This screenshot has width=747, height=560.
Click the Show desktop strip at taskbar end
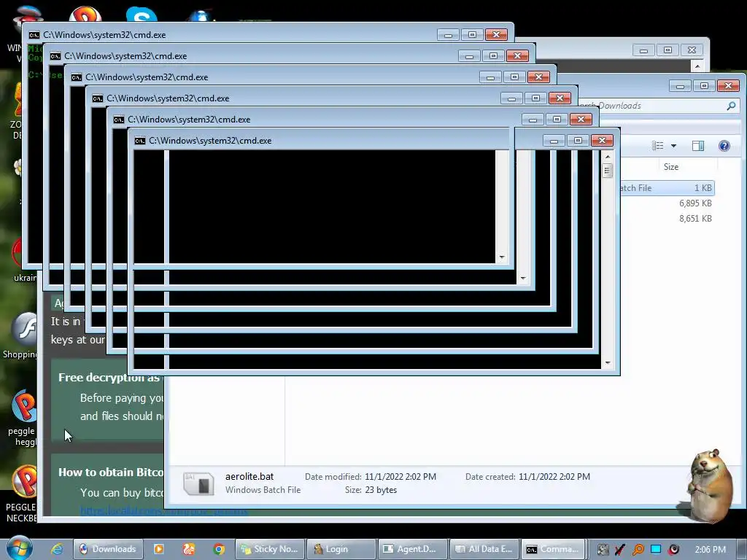click(742, 549)
